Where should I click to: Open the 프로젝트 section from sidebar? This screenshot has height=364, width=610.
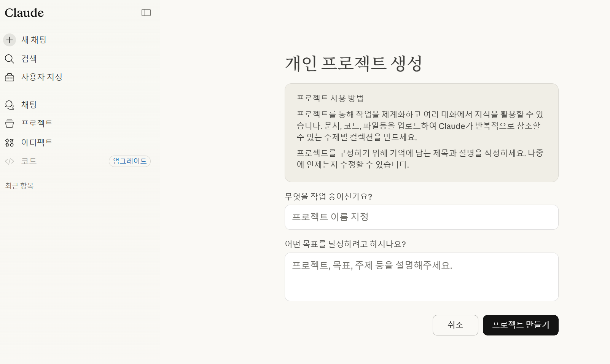point(37,123)
